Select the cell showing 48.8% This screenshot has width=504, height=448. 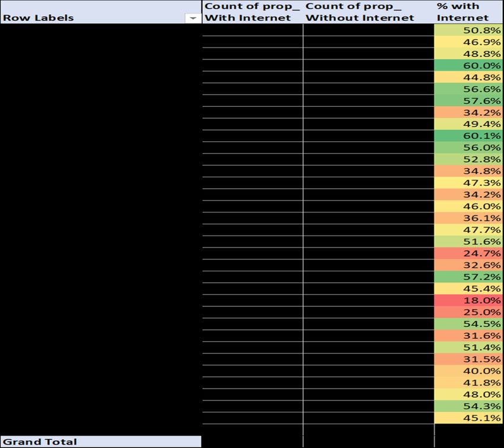[468, 54]
